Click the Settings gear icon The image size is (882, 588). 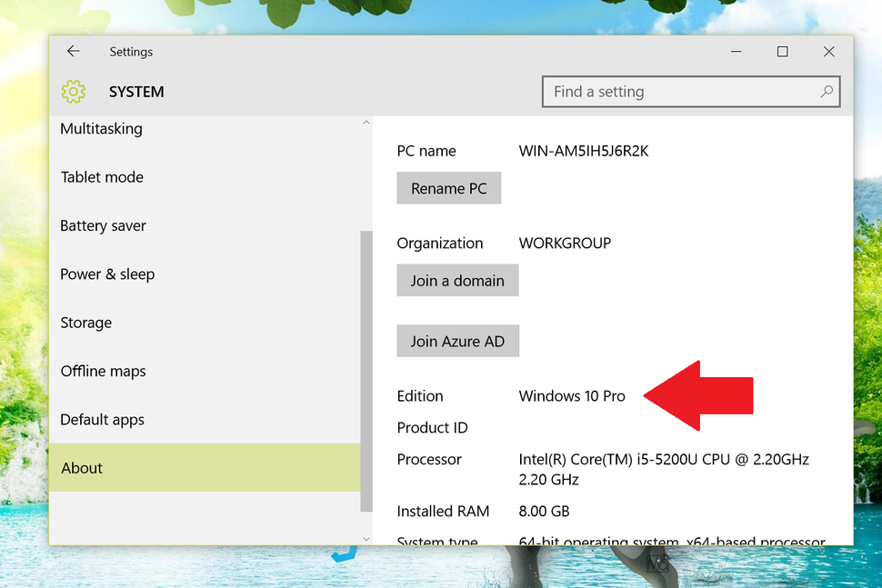73,91
